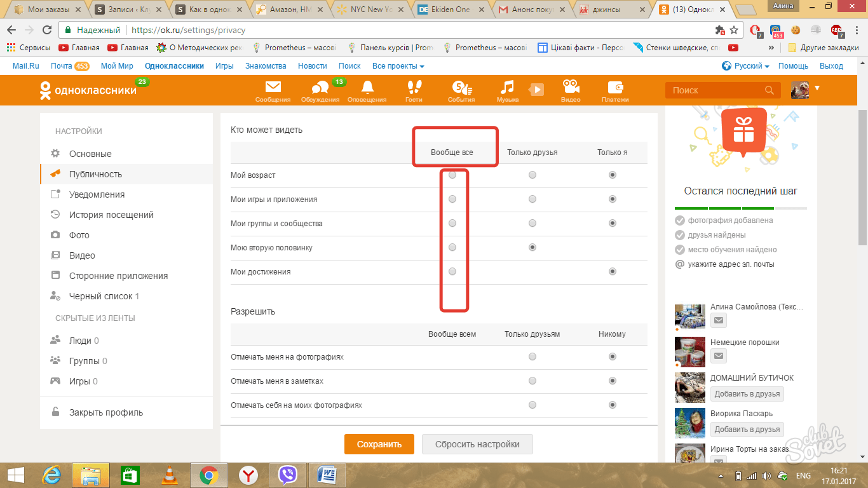Set Мои игры и приложения to Вообще все
This screenshot has height=488, width=868.
[452, 199]
